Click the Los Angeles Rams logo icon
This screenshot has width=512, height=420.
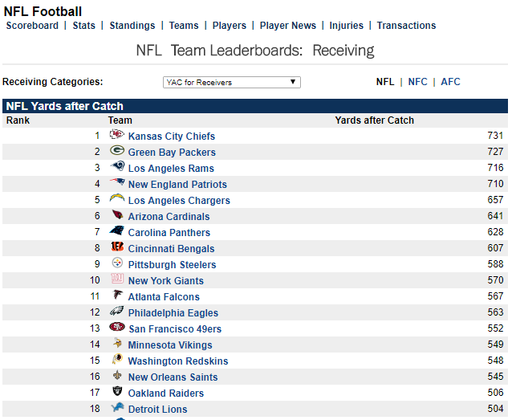(x=117, y=166)
